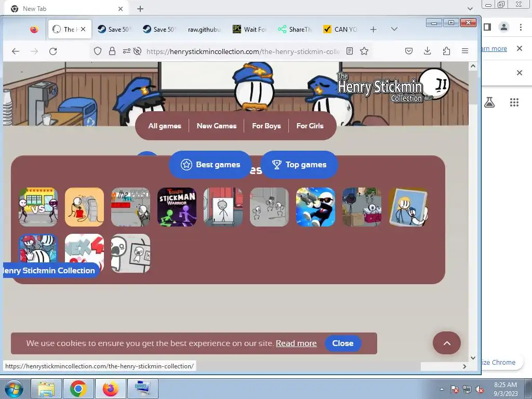This screenshot has width=532, height=399.
Task: Click the address bar URL field
Action: tap(243, 51)
